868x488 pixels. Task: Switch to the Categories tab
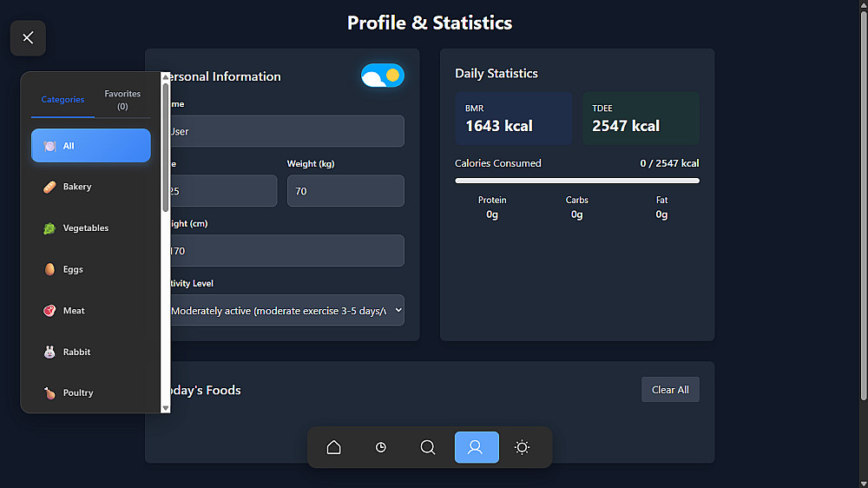62,100
